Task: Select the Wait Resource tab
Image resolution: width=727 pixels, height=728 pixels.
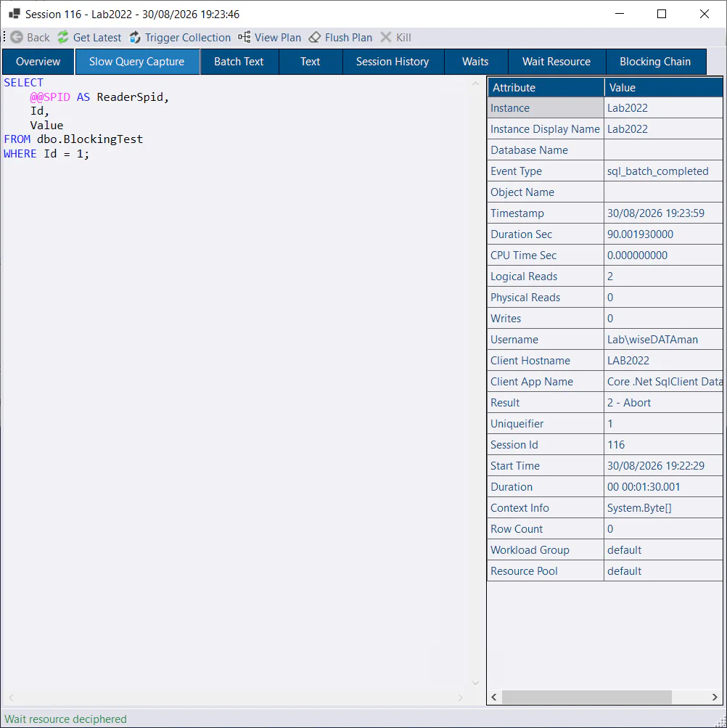Action: pyautogui.click(x=556, y=62)
